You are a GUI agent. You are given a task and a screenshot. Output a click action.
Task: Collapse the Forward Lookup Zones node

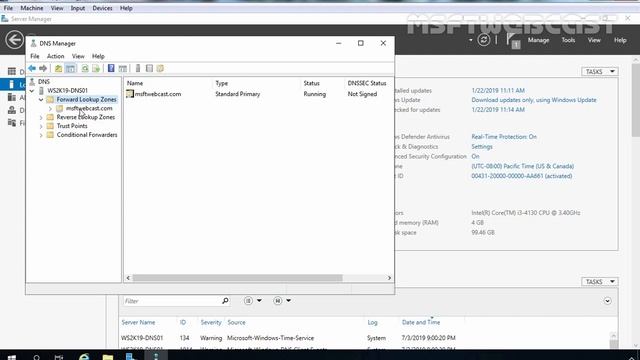tap(41, 100)
